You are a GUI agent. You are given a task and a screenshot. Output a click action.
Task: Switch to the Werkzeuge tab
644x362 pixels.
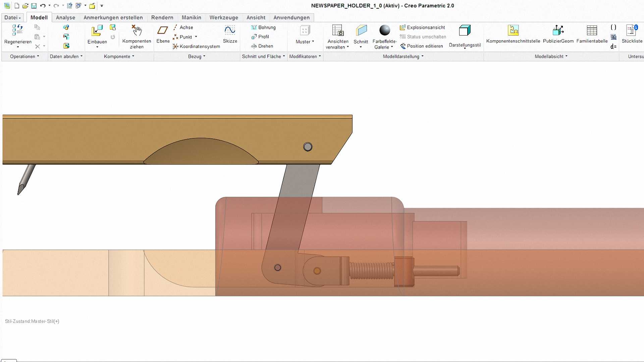pos(224,17)
